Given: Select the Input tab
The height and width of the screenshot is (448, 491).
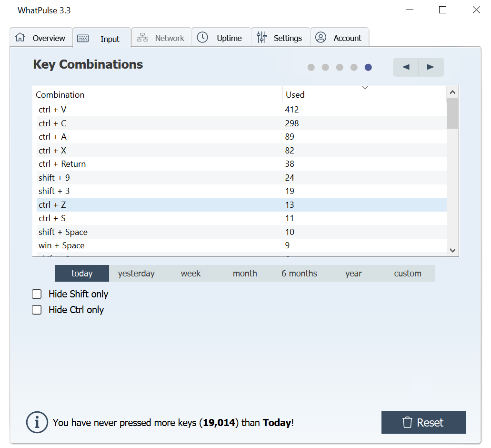Looking at the screenshot, I should 102,38.
